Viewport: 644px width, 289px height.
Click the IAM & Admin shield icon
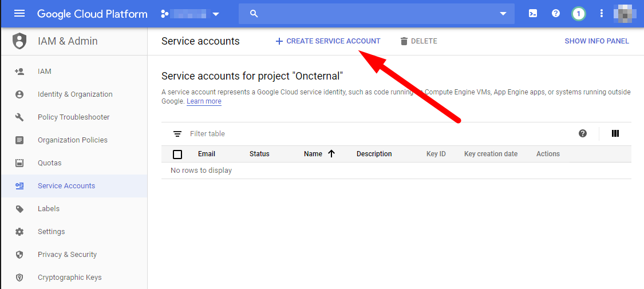[x=19, y=41]
